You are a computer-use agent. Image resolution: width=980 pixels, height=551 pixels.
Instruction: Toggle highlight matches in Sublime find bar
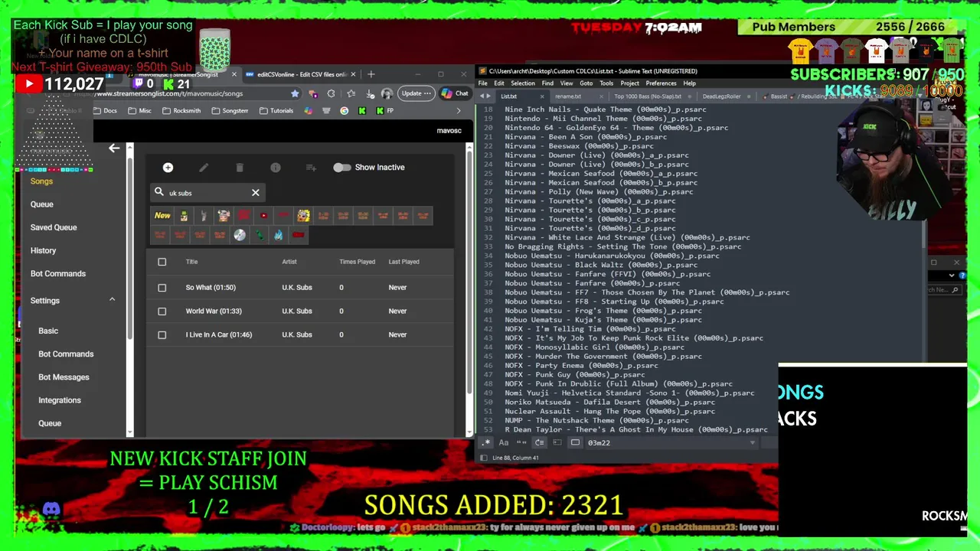point(575,442)
